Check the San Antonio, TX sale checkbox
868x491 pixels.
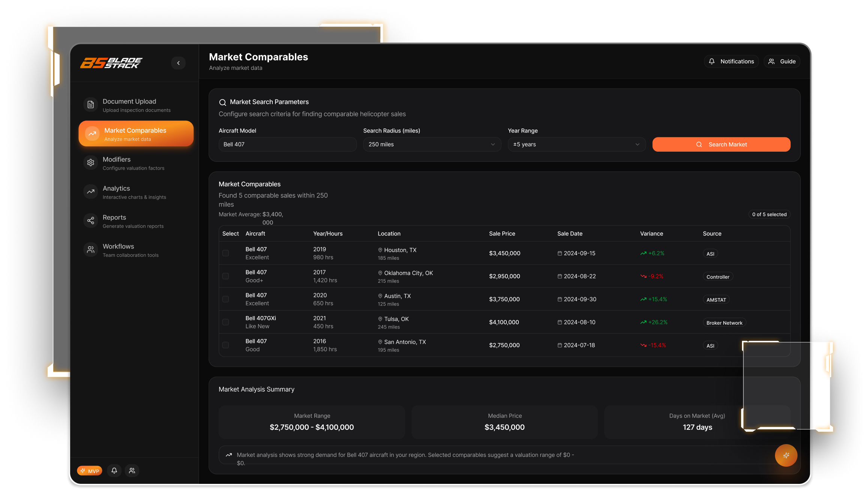(225, 345)
